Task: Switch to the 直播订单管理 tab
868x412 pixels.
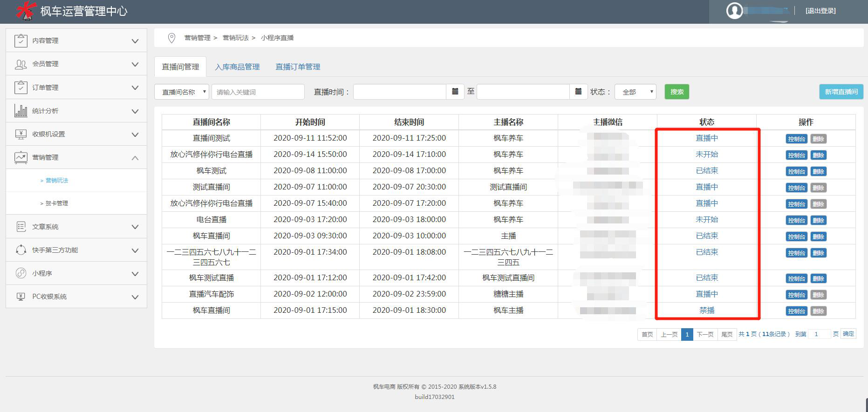Action: 298,67
